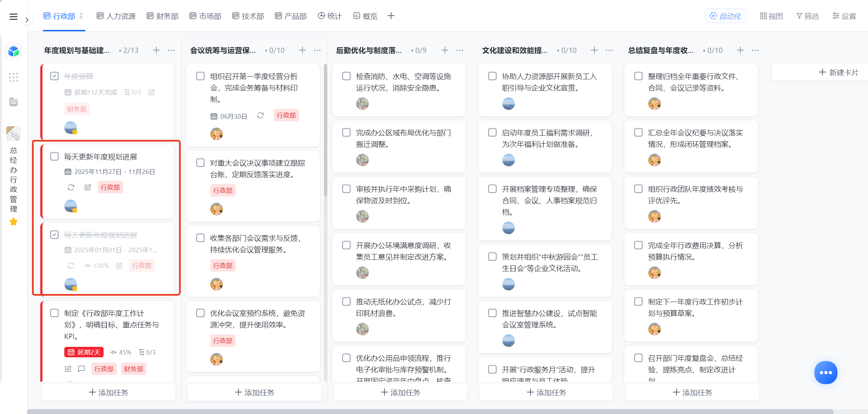Click the 财务部 tag on 年度预算 card

click(77, 109)
